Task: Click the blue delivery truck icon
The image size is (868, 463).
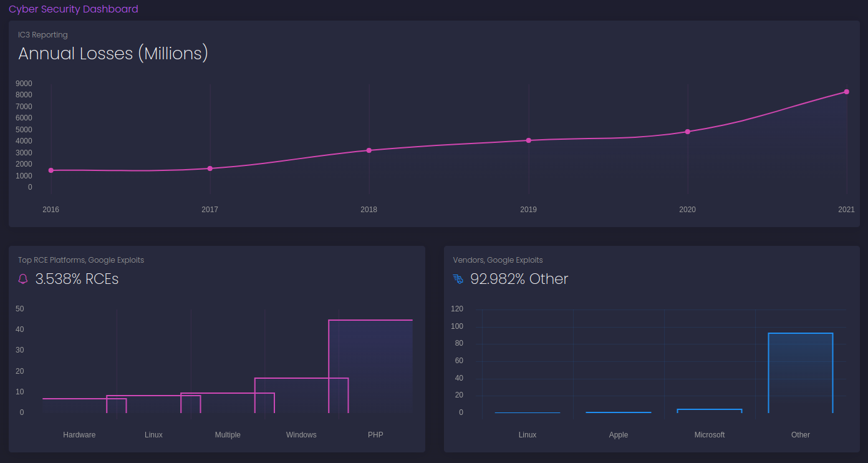Action: coord(458,279)
